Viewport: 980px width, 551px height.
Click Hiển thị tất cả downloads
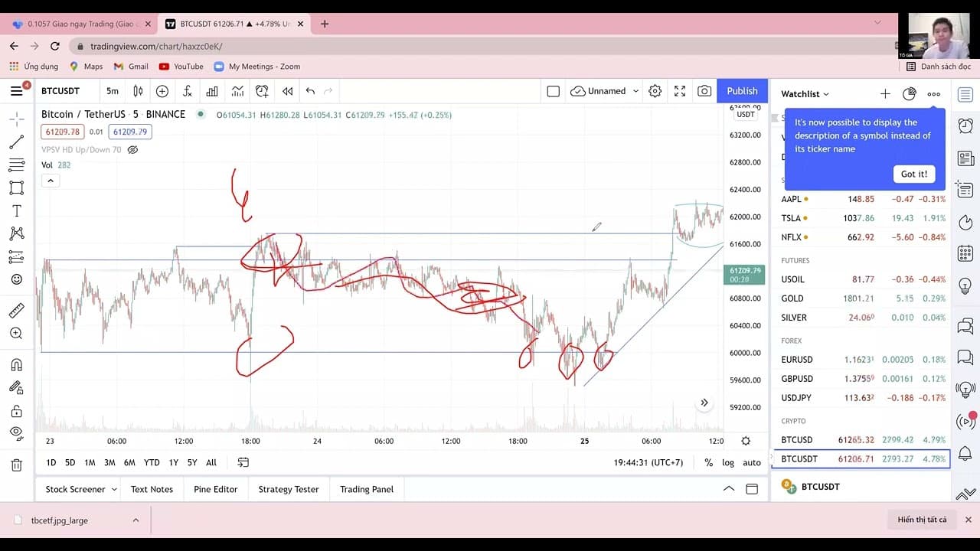pos(922,520)
